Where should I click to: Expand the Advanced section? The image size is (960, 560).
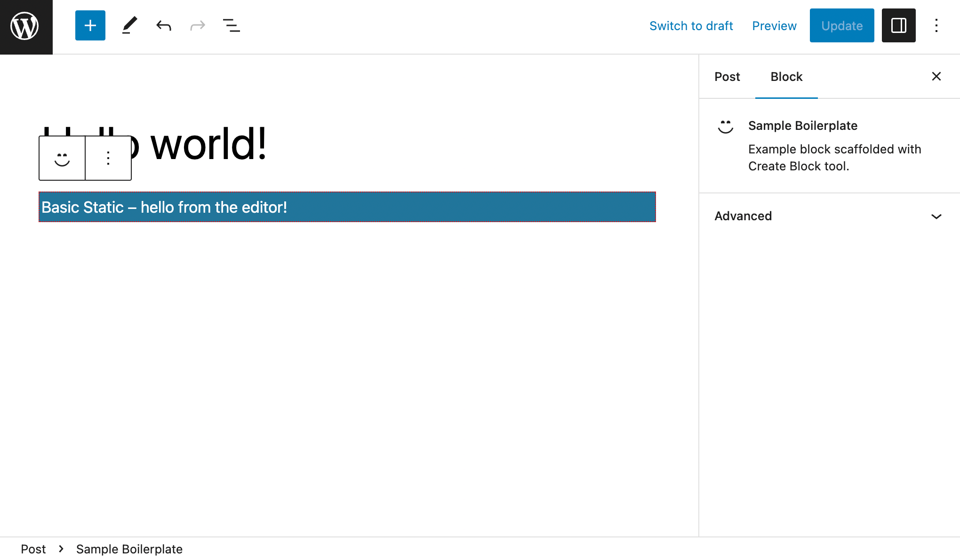(743, 216)
